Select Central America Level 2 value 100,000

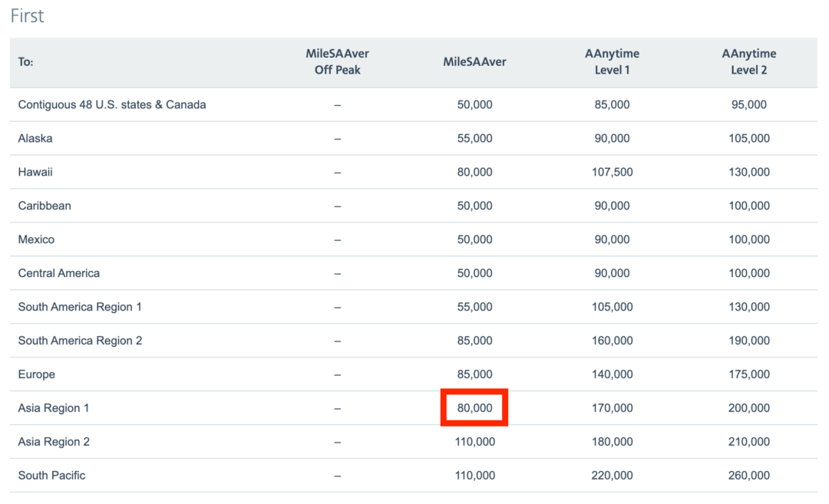(748, 273)
